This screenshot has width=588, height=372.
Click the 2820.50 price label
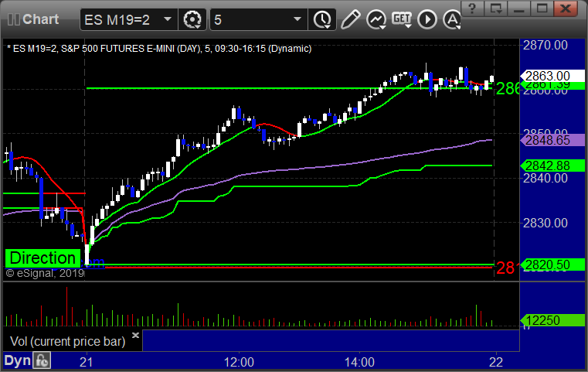pos(552,264)
